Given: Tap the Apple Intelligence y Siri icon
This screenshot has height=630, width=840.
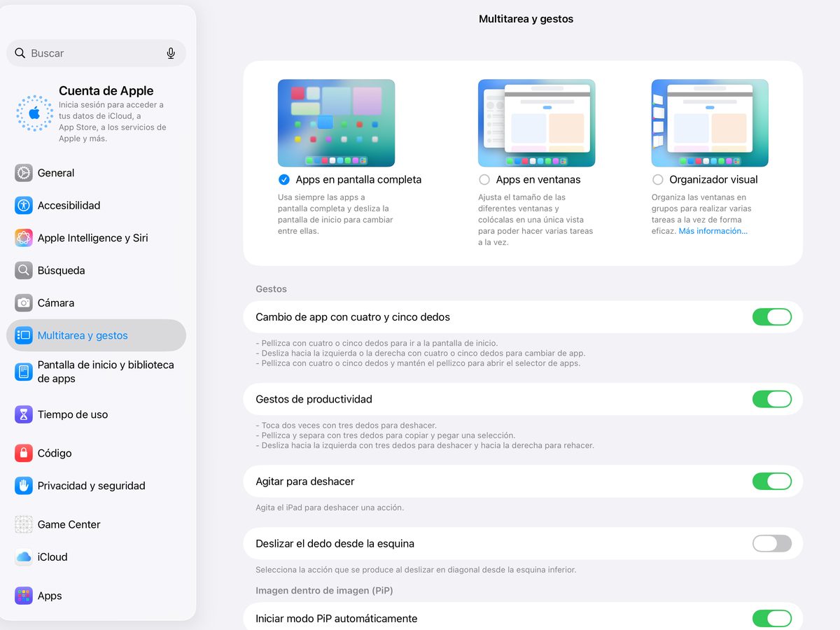Looking at the screenshot, I should 24,238.
